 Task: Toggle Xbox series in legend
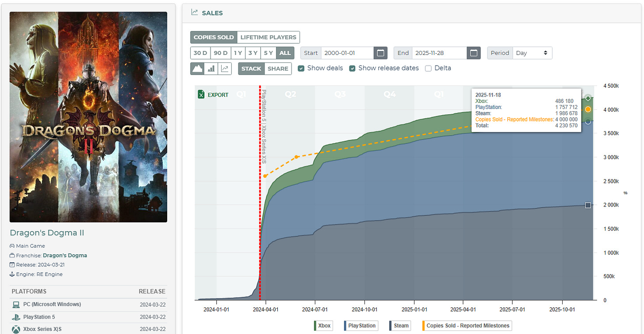click(323, 326)
